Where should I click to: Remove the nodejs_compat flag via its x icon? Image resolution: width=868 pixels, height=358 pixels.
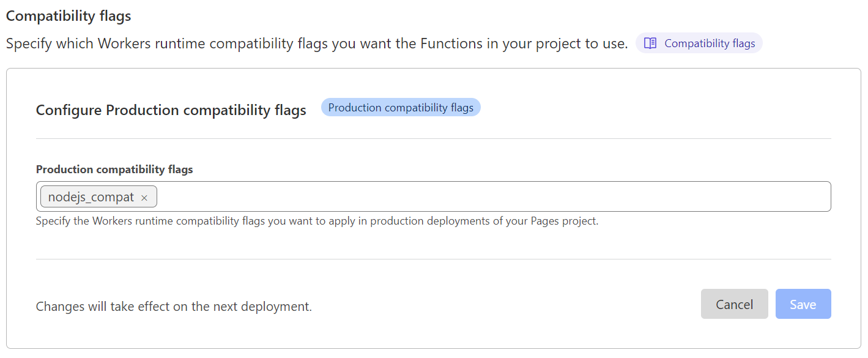(144, 198)
